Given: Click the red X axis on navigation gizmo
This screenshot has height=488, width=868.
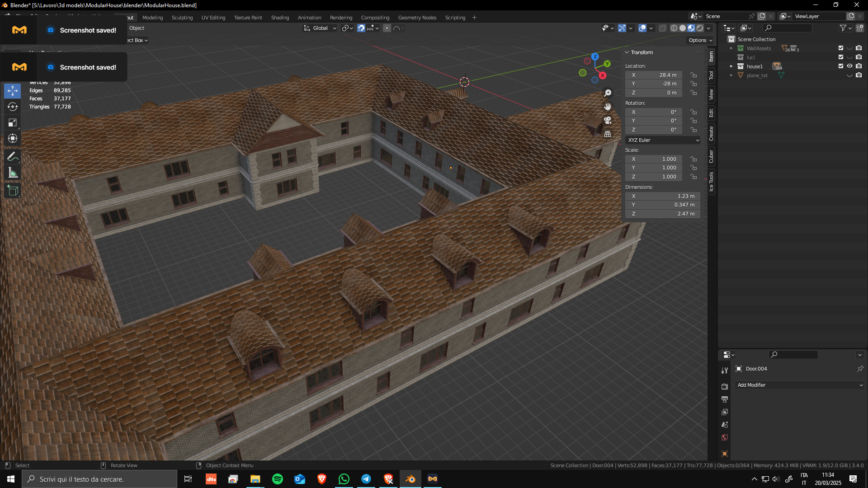Looking at the screenshot, I should [603, 75].
